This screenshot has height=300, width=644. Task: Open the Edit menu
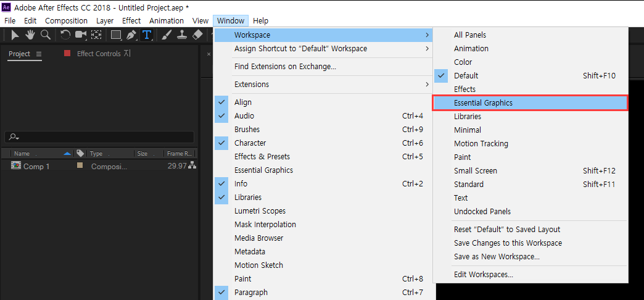click(x=30, y=20)
